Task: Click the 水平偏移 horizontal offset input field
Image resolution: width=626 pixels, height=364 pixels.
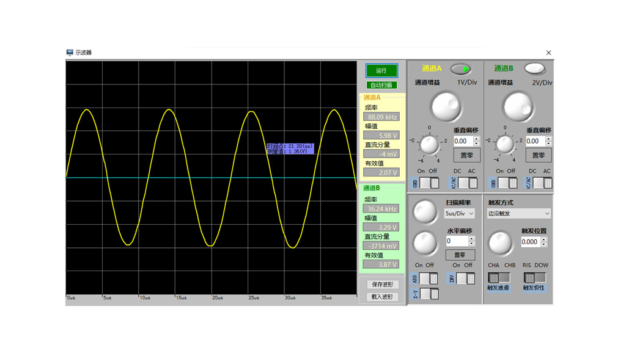Action: tap(456, 241)
